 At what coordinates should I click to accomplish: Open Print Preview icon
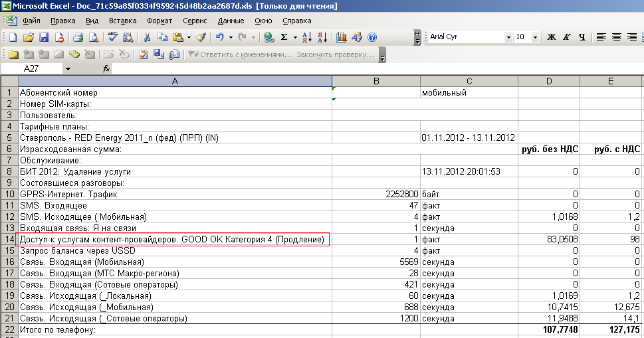(x=94, y=37)
